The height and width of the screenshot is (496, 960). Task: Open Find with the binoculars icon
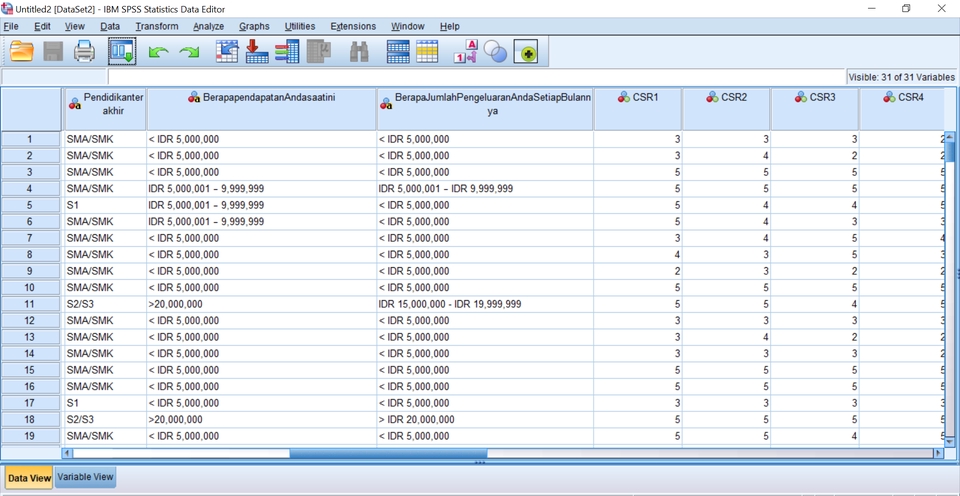[x=359, y=51]
